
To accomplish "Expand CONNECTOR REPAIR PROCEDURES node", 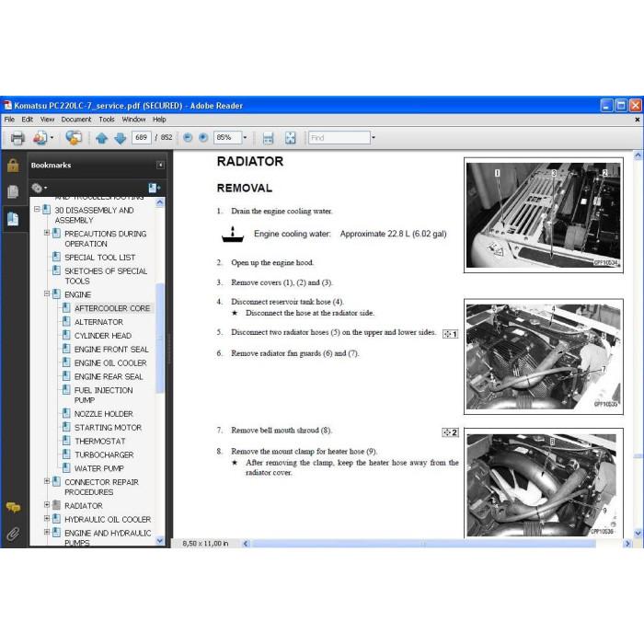I will [47, 481].
